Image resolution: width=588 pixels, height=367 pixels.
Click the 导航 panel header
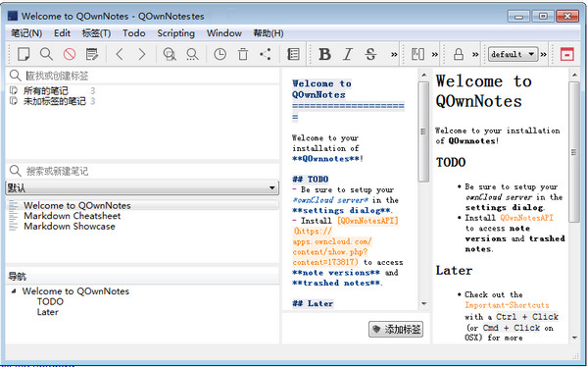tap(142, 277)
